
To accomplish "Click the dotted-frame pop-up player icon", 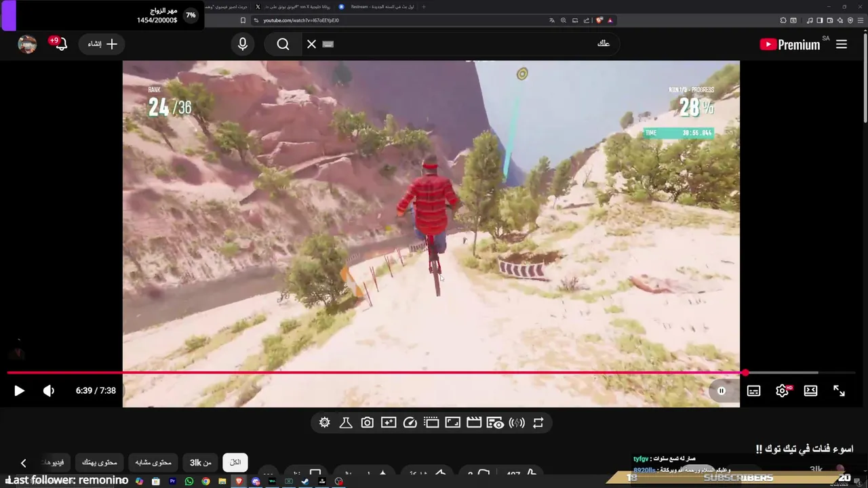I will [x=431, y=422].
